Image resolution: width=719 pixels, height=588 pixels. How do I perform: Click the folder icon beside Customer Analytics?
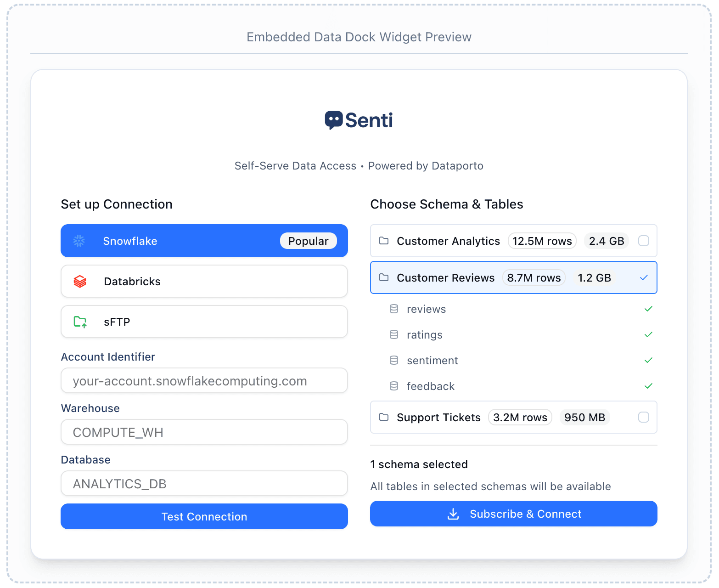point(384,241)
